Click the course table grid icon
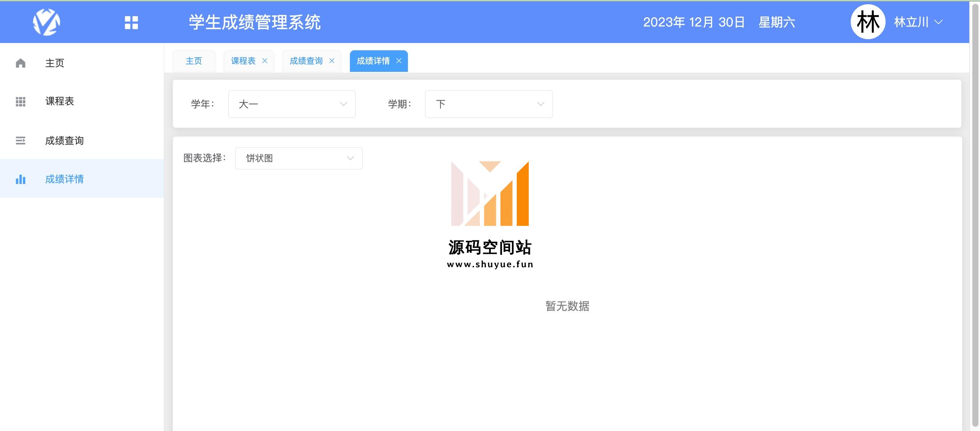 [20, 101]
